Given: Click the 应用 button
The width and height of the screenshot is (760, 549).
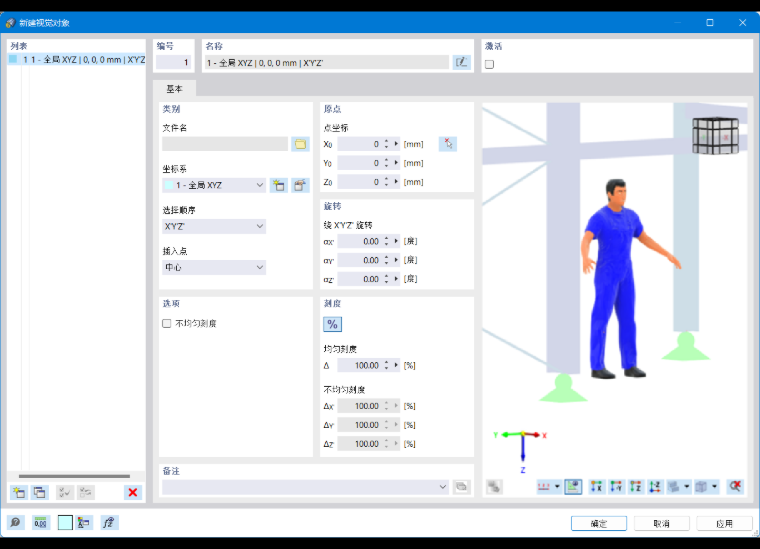Looking at the screenshot, I should click(724, 523).
